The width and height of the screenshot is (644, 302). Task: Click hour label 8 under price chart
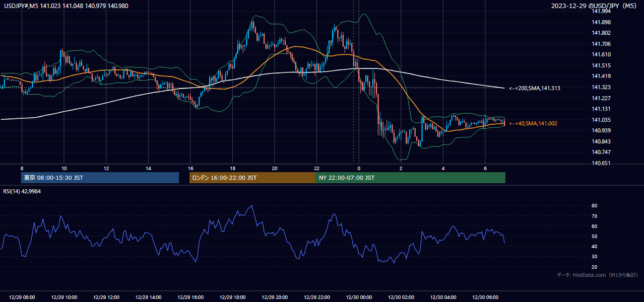click(x=22, y=168)
